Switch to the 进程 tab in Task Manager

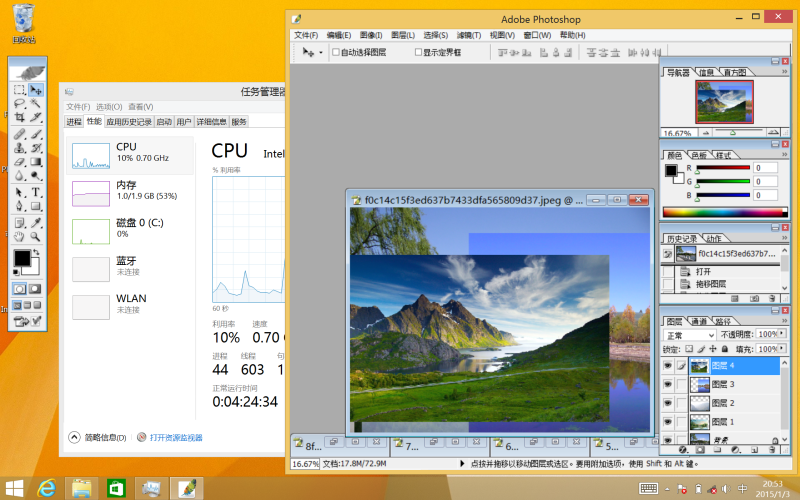click(74, 121)
